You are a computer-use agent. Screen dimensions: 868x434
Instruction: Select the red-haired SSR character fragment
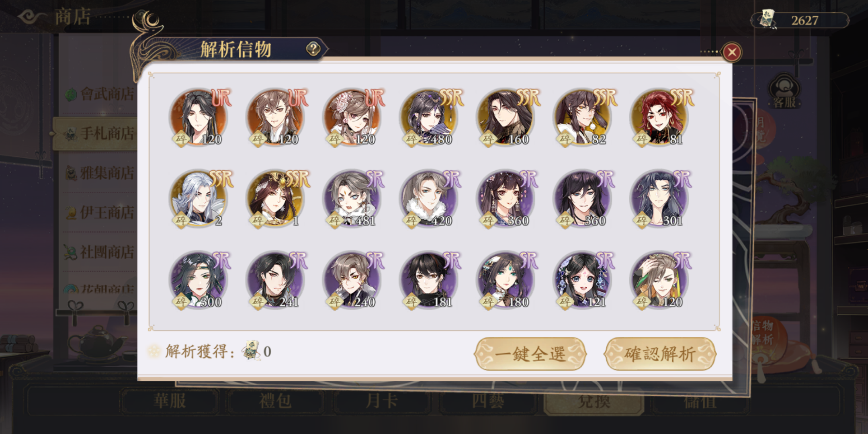pyautogui.click(x=659, y=117)
